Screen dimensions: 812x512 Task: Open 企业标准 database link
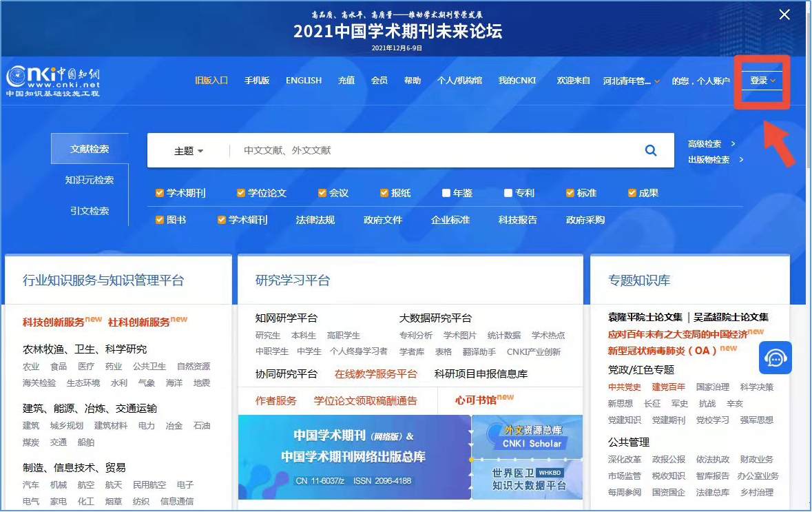pyautogui.click(x=450, y=220)
